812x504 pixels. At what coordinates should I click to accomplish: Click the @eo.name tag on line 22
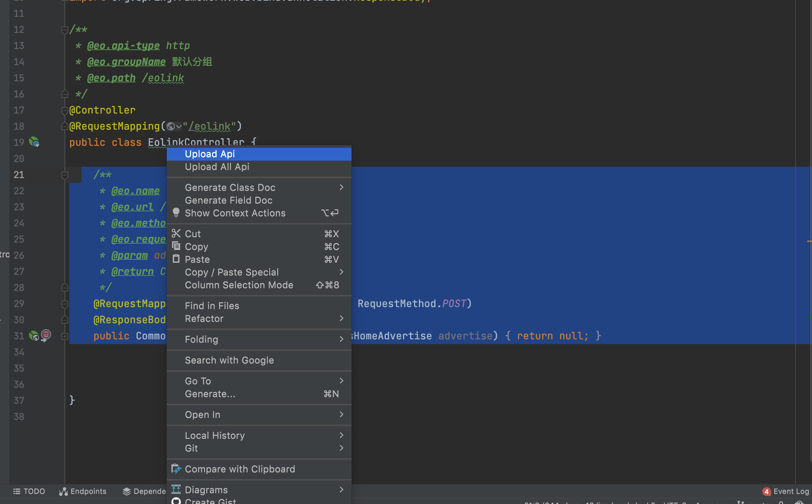[x=135, y=191]
